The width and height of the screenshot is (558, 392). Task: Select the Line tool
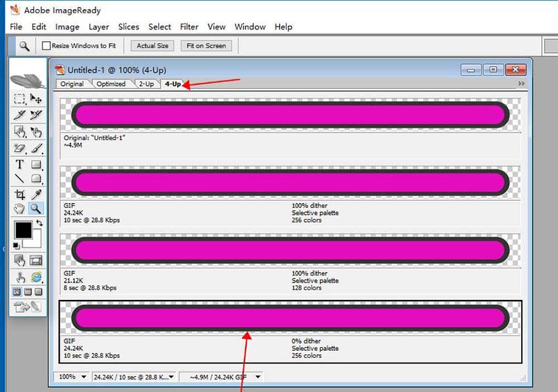coord(20,179)
